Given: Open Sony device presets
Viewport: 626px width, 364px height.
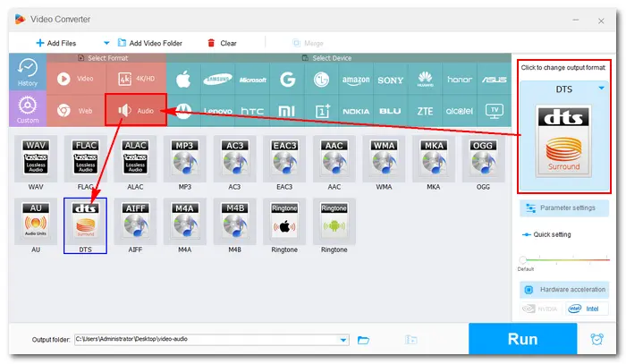Looking at the screenshot, I should 391,79.
